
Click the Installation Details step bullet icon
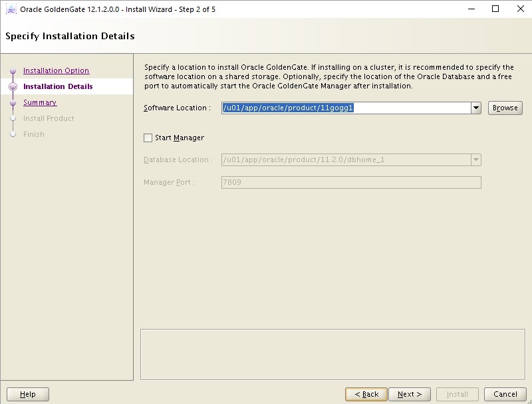[x=13, y=86]
